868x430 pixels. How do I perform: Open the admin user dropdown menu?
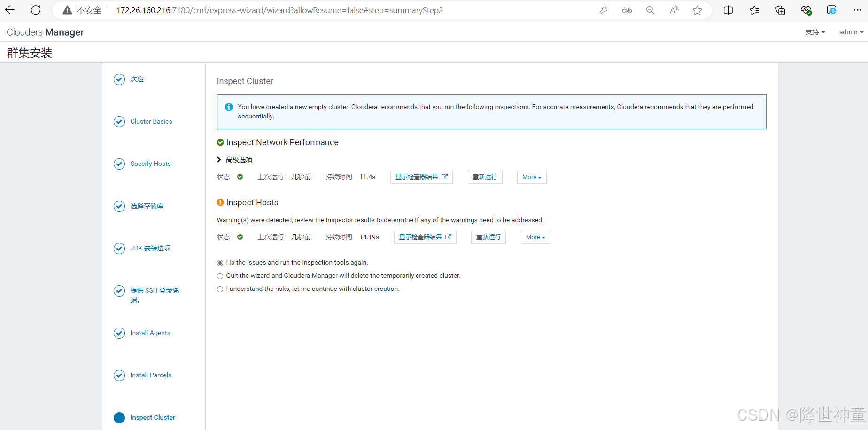coord(851,32)
